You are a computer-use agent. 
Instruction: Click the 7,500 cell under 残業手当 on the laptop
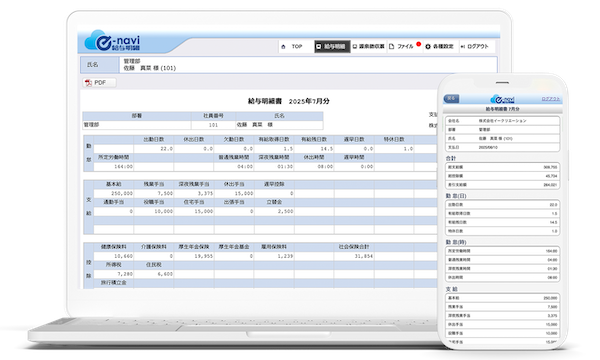pyautogui.click(x=153, y=194)
